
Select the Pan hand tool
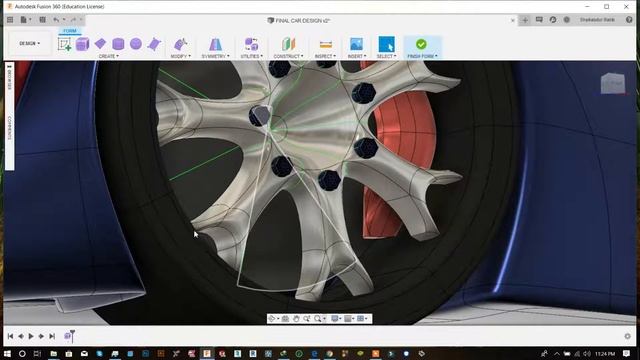[x=296, y=318]
